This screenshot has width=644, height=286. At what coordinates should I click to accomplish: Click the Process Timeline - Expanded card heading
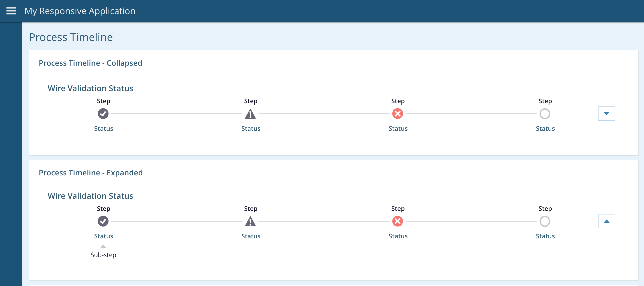91,173
